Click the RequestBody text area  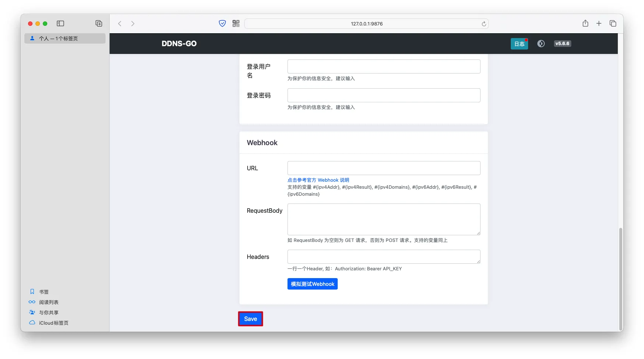click(384, 219)
